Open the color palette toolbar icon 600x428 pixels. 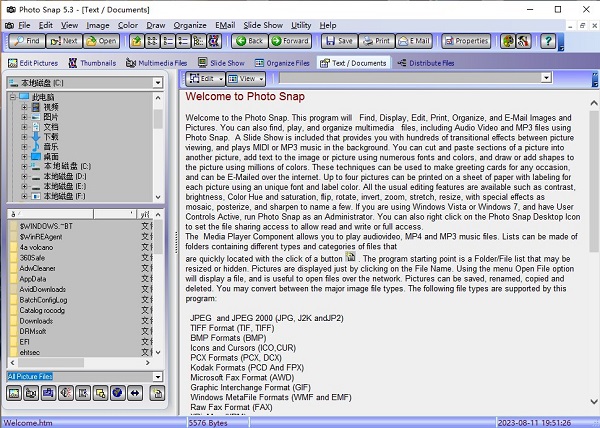(508, 41)
